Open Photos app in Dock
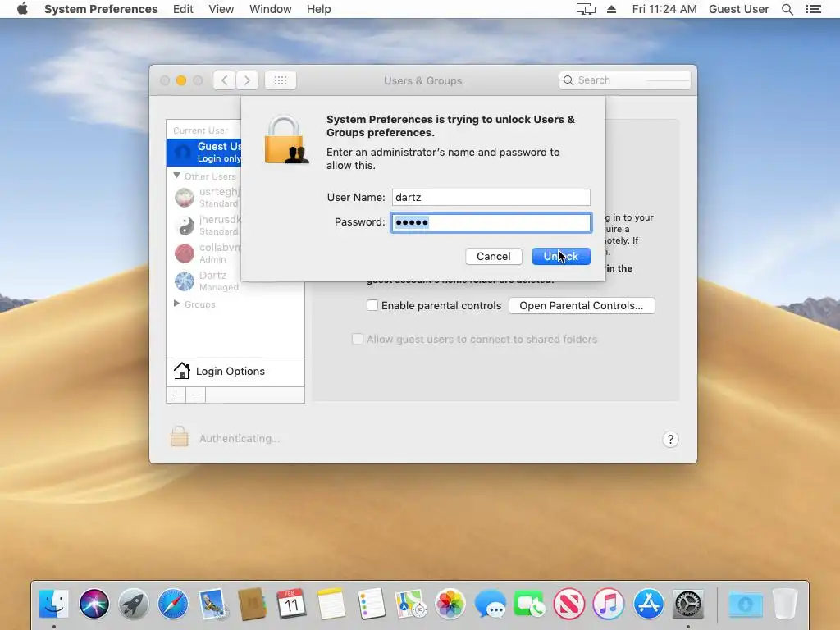840x630 pixels. coord(450,604)
